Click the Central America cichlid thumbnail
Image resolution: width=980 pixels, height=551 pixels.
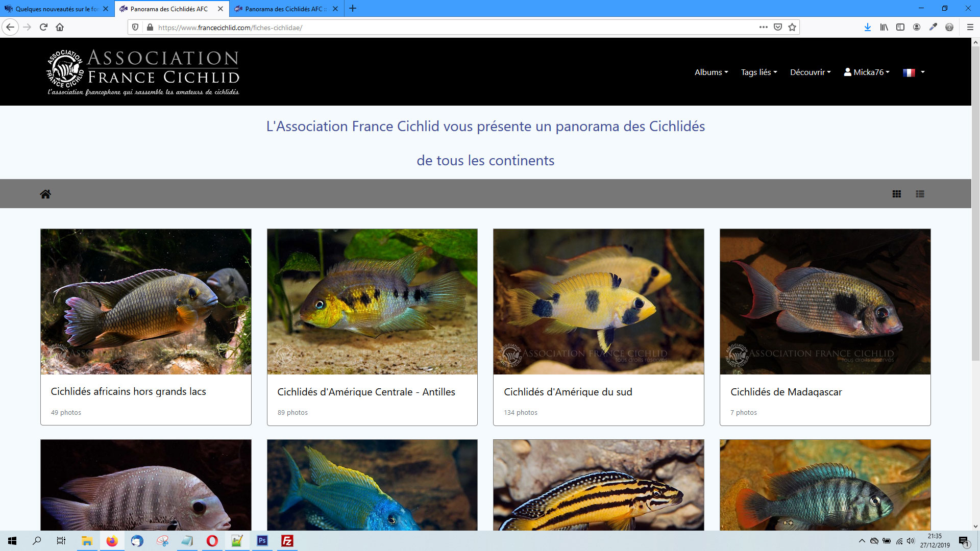[x=372, y=302]
